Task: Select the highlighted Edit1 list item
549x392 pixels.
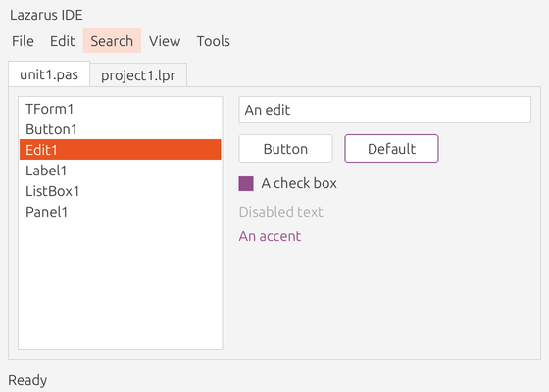Action: (x=120, y=150)
